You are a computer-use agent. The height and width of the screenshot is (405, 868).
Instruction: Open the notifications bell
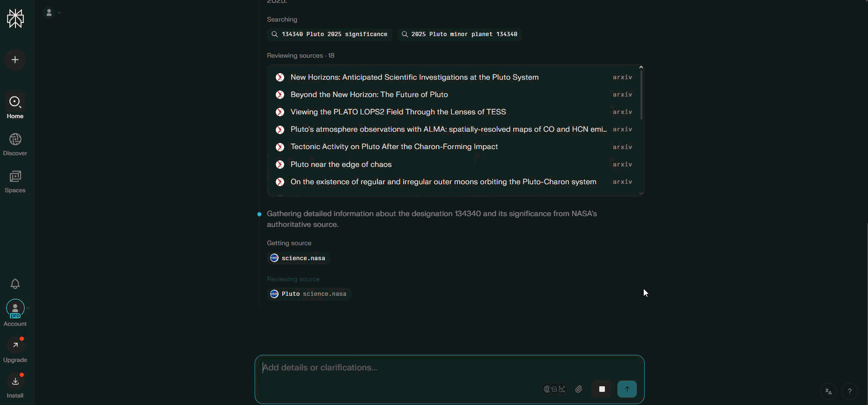(x=15, y=284)
